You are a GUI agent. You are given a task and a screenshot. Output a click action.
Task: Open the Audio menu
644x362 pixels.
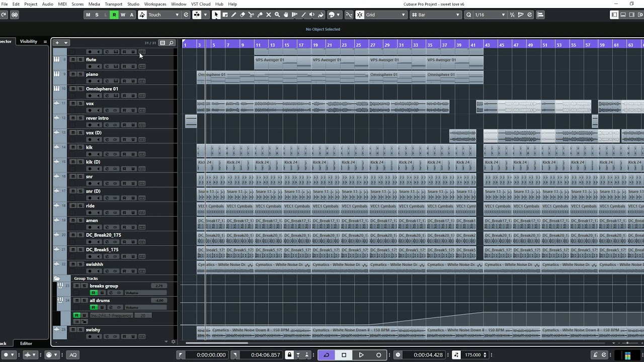[x=47, y=4]
